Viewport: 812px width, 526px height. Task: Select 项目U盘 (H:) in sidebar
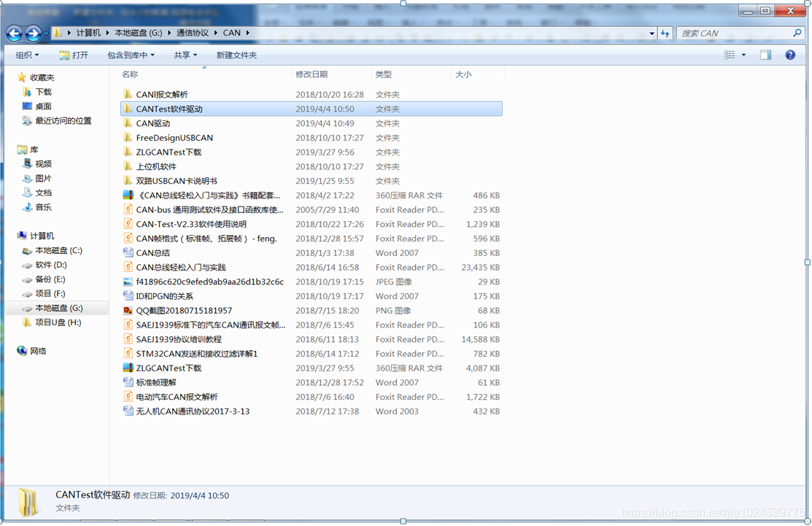(58, 322)
